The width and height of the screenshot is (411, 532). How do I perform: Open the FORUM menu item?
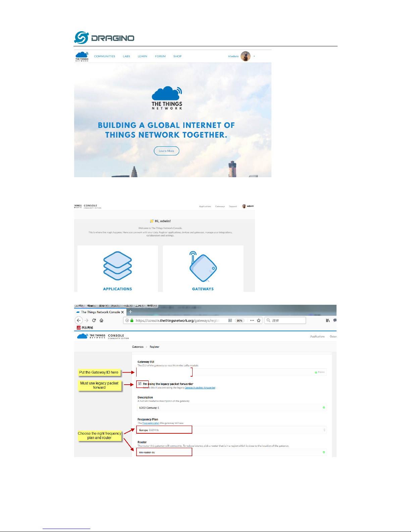tap(160, 56)
